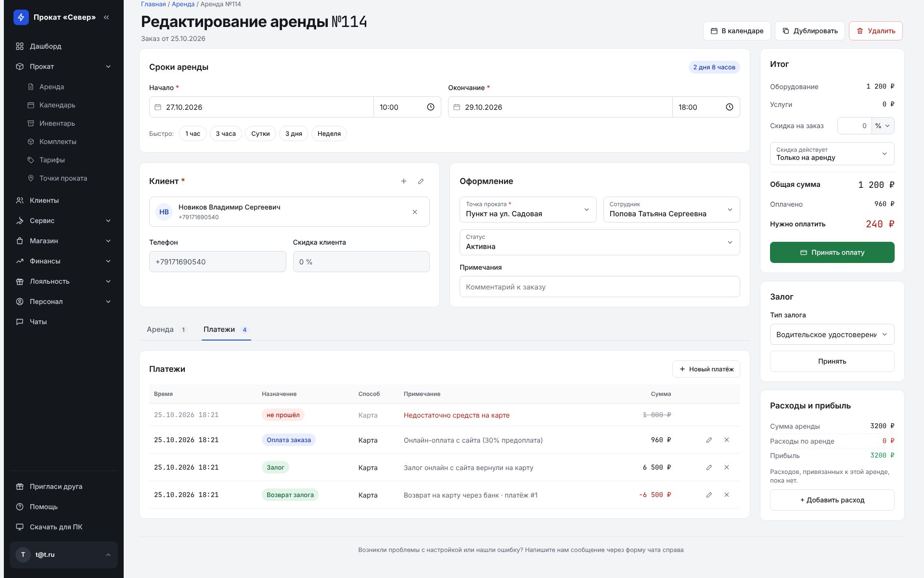This screenshot has height=578, width=924.
Task: Click the edit client pencil icon
Action: [421, 181]
